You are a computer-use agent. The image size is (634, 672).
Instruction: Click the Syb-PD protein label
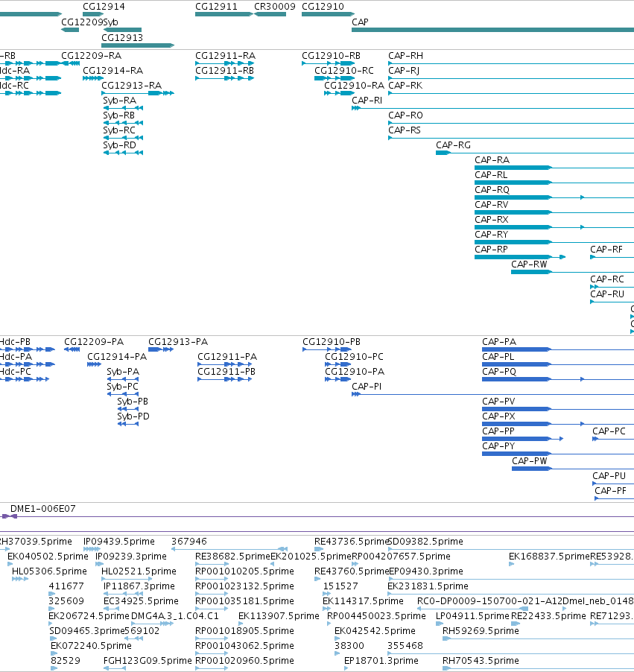click(133, 416)
